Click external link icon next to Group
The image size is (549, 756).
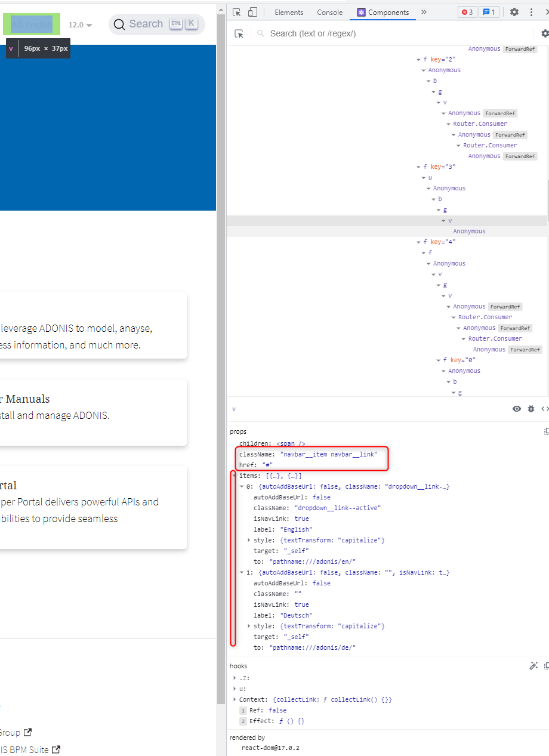pos(27,732)
